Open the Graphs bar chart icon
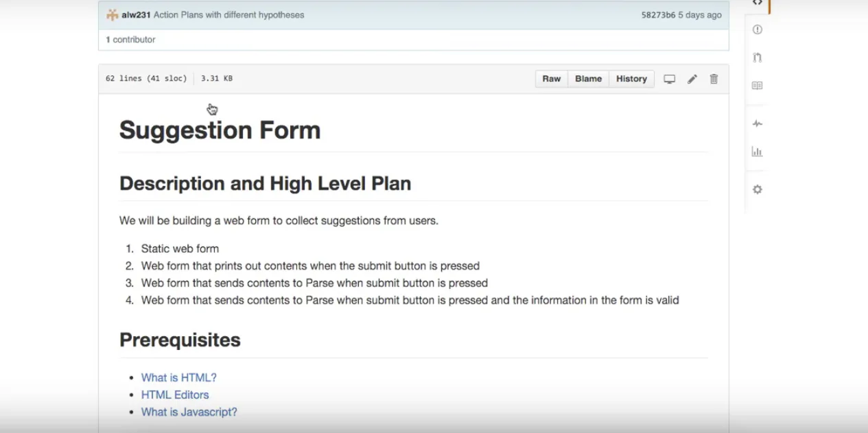 pyautogui.click(x=758, y=152)
